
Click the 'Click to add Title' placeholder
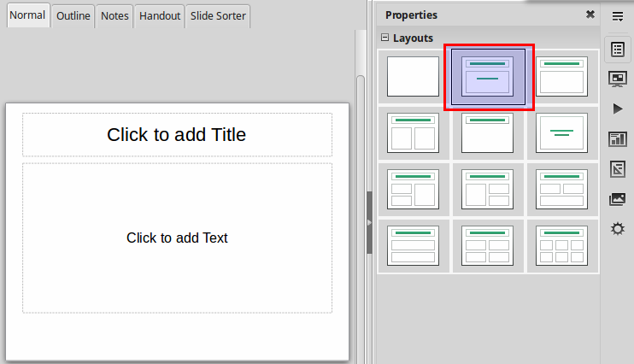(177, 134)
